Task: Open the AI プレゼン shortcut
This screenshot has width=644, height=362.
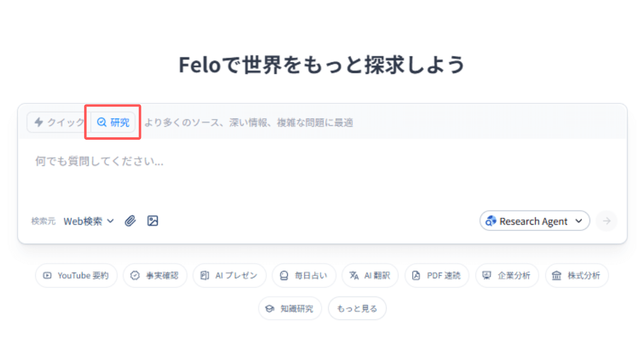Action: click(x=229, y=276)
